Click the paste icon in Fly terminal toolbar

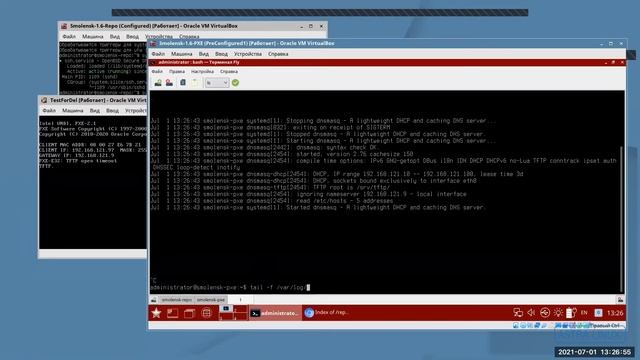point(195,83)
